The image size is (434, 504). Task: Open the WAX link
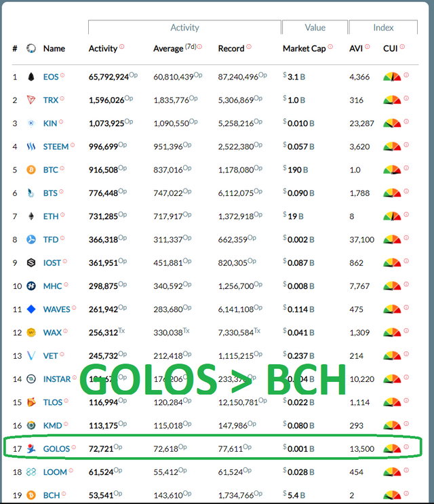pos(52,332)
